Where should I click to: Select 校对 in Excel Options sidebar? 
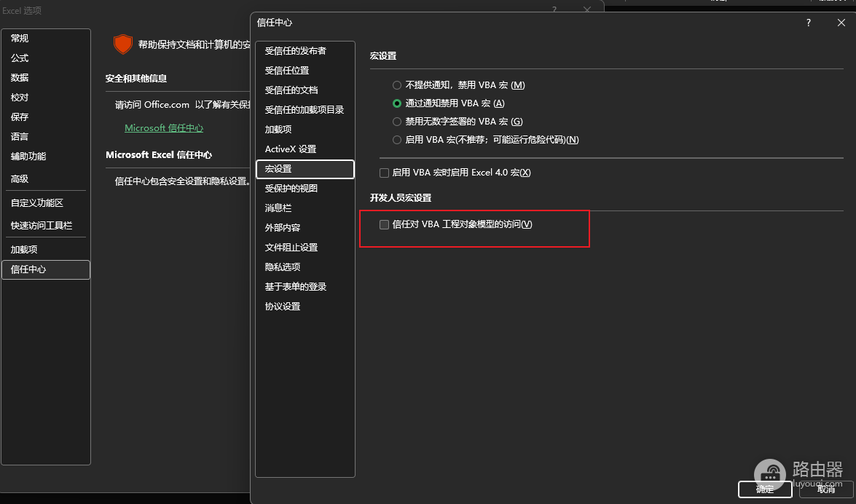tap(46, 97)
